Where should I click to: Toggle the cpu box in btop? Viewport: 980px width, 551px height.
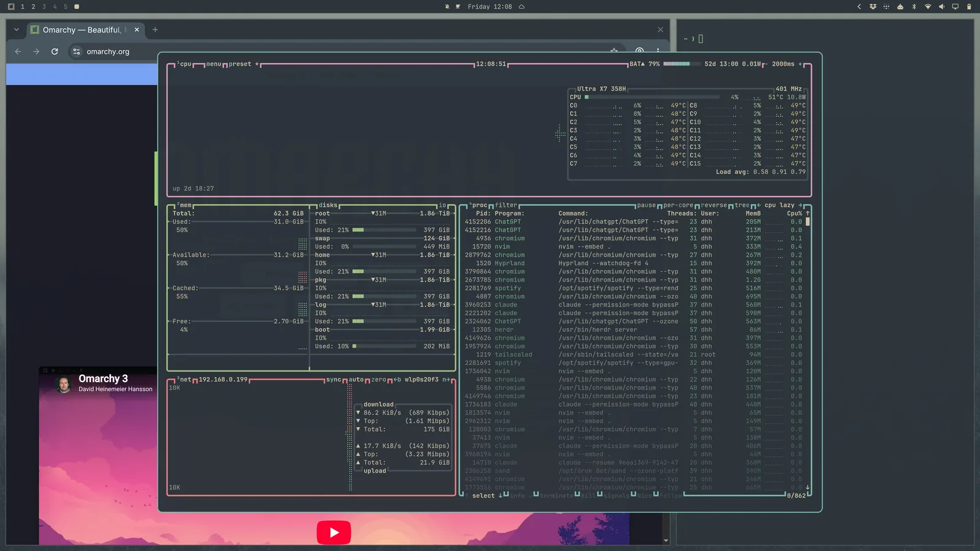(x=184, y=64)
